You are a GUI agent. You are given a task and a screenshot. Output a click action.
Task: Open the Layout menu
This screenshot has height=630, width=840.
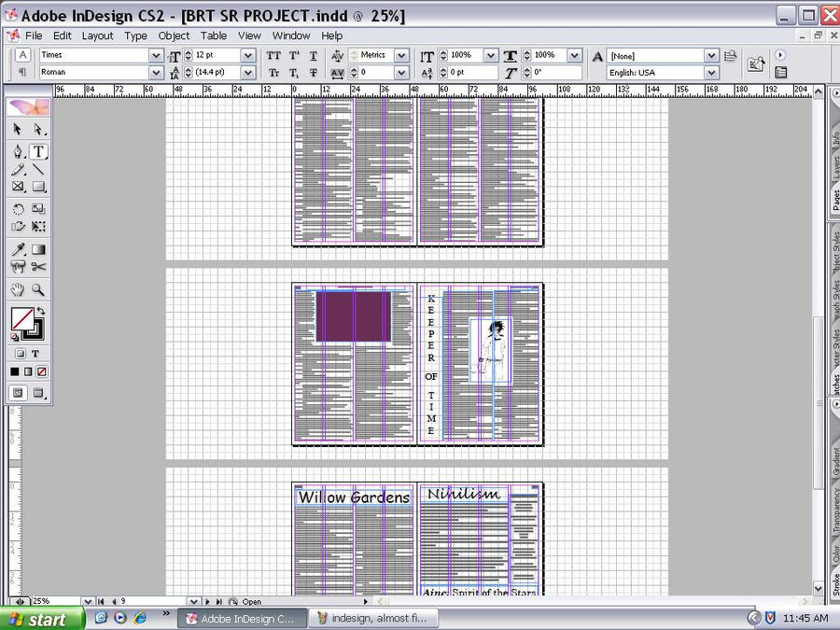(97, 35)
